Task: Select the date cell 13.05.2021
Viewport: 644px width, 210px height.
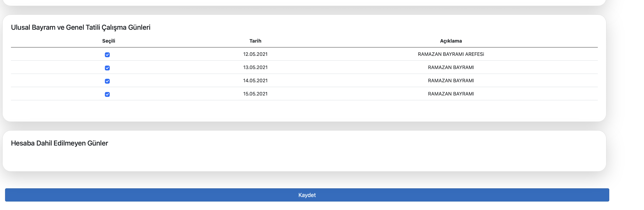Action: coord(255,68)
